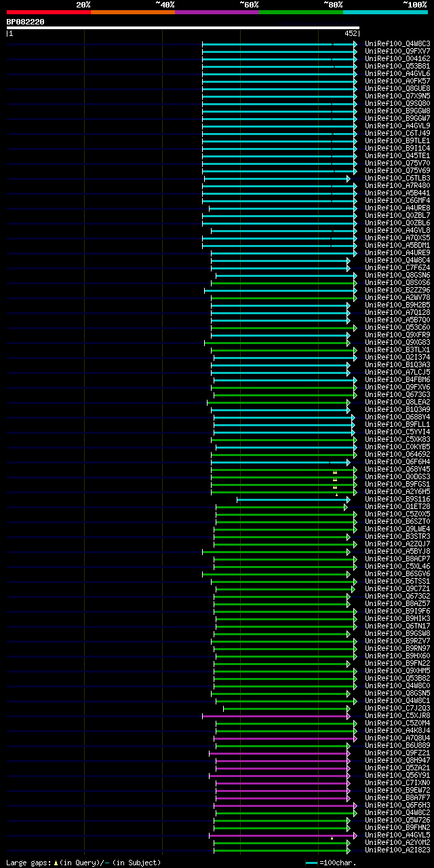Viewport: 434px width, 868px height.
Task: Select the UniRef100_B8ACP7 label
Action: [397, 559]
